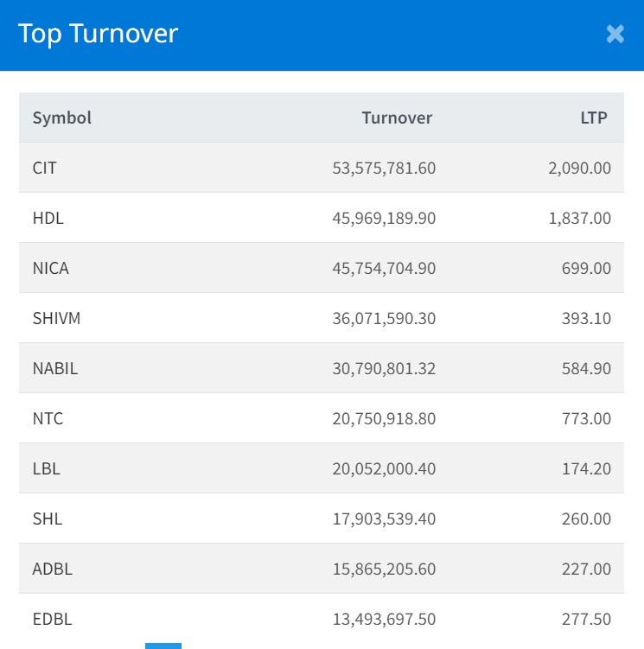Open the ADBL symbol entry
This screenshot has height=649, width=644.
pyautogui.click(x=53, y=569)
